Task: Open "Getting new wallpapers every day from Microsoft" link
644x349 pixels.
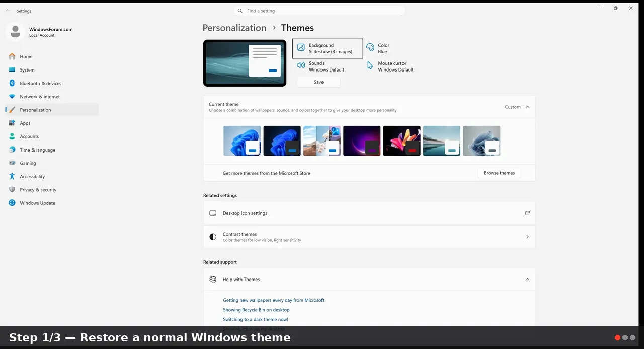Action: (274, 300)
